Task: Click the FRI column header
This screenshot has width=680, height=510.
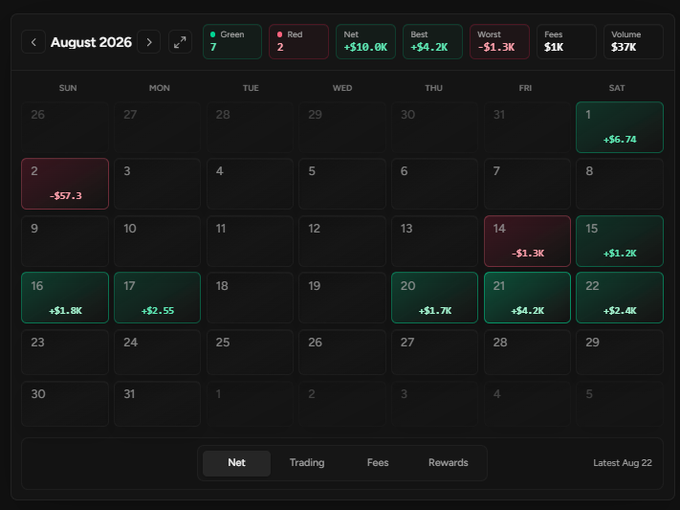Action: click(x=525, y=88)
